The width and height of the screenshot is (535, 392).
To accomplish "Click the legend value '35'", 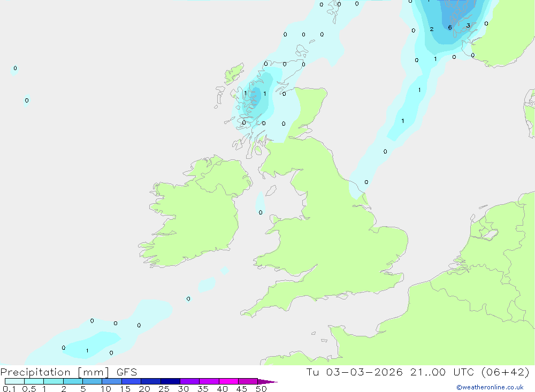I will coord(203,389).
